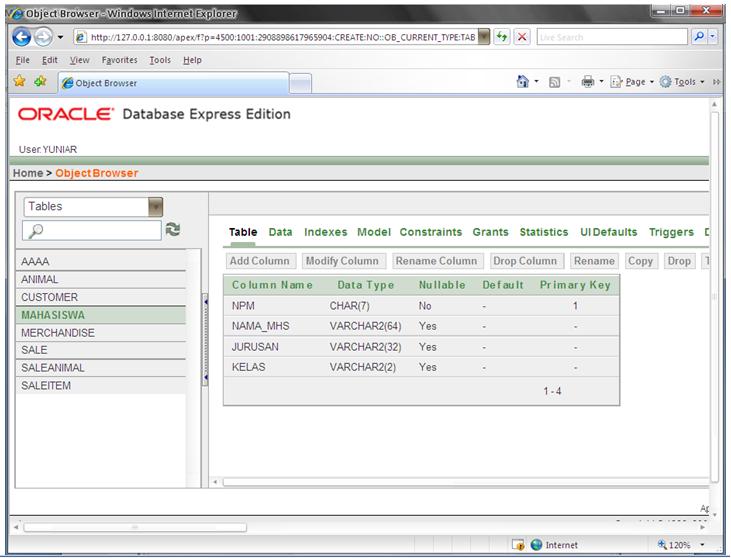Click the Copy table button

coord(641,261)
